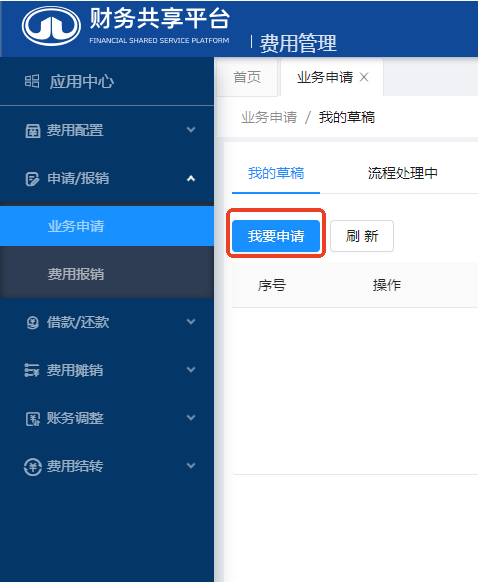The height and width of the screenshot is (582, 478).
Task: Click the Financial Shared Service Platform logo
Action: tap(51, 26)
